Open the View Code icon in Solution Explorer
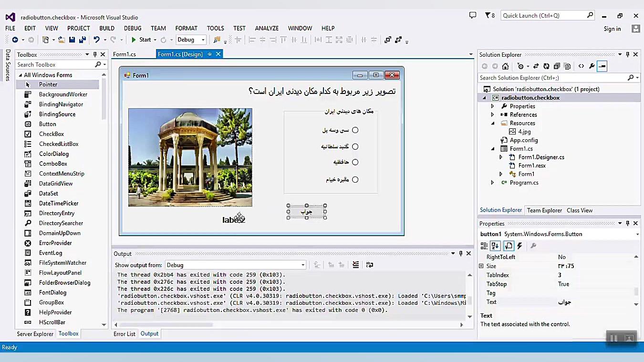 pyautogui.click(x=582, y=66)
